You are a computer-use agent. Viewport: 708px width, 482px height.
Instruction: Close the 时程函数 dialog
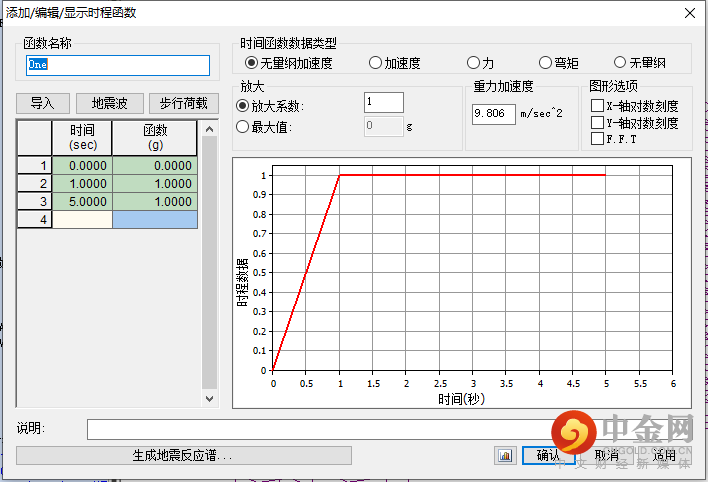(x=689, y=13)
